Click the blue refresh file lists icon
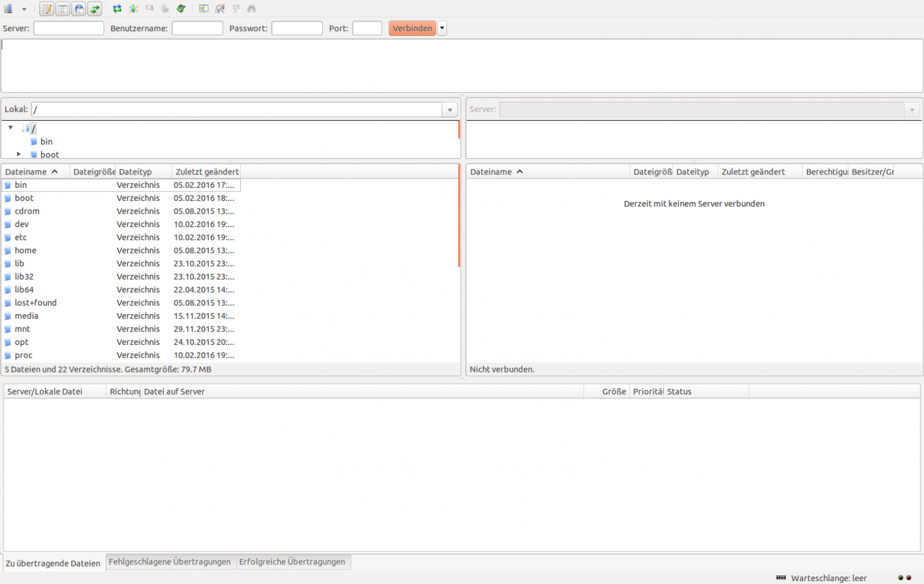Screen dimensions: 924x584 tap(117, 9)
